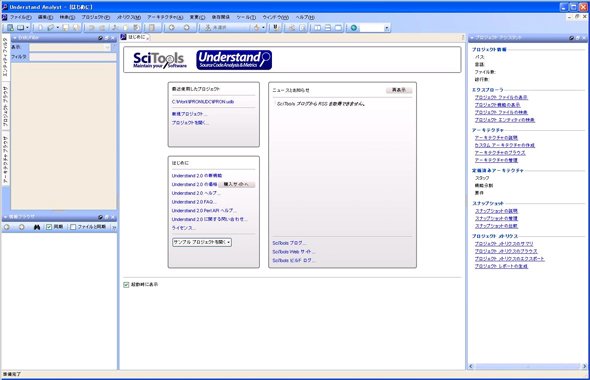Open the サンプル プロジェクトを開く dropdown
This screenshot has height=380, width=590.
[202, 242]
